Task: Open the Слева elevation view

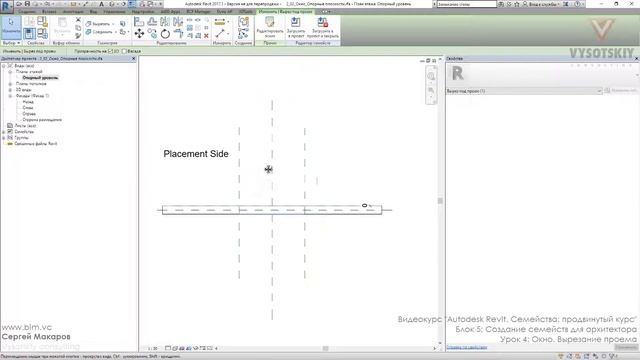Action: (x=28, y=108)
